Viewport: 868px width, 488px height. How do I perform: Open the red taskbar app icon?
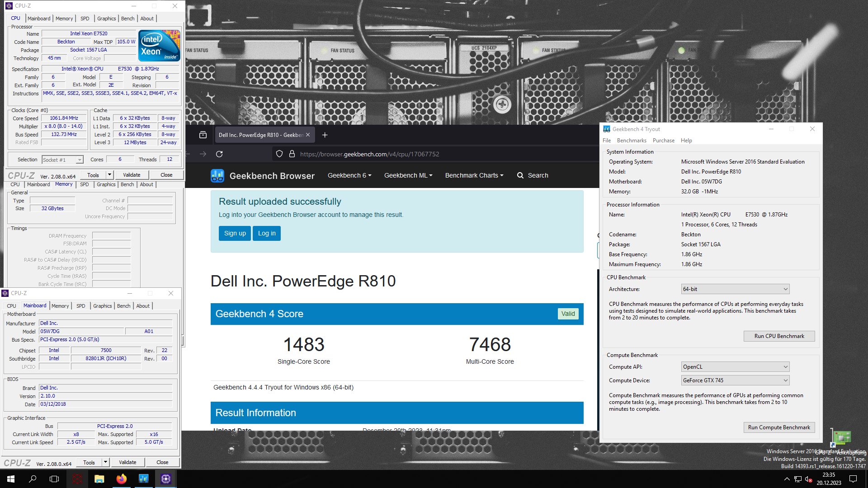(77, 479)
